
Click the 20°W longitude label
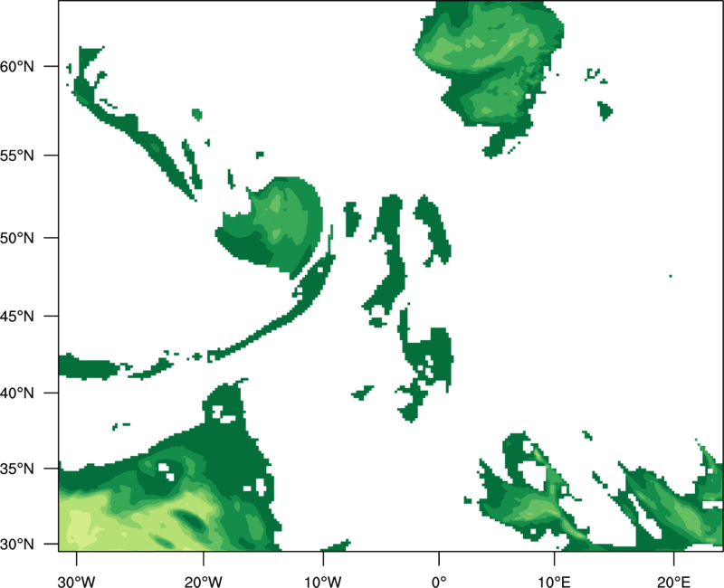203,582
